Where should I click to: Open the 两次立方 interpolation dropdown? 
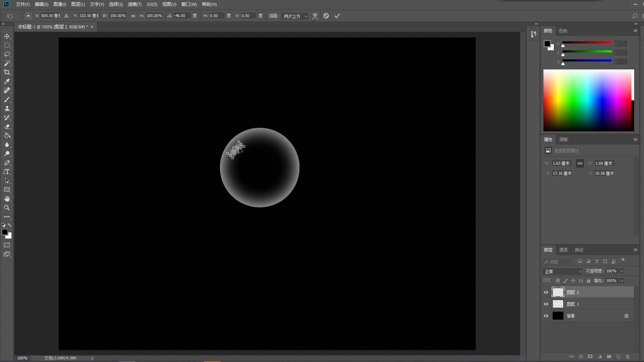coord(295,16)
